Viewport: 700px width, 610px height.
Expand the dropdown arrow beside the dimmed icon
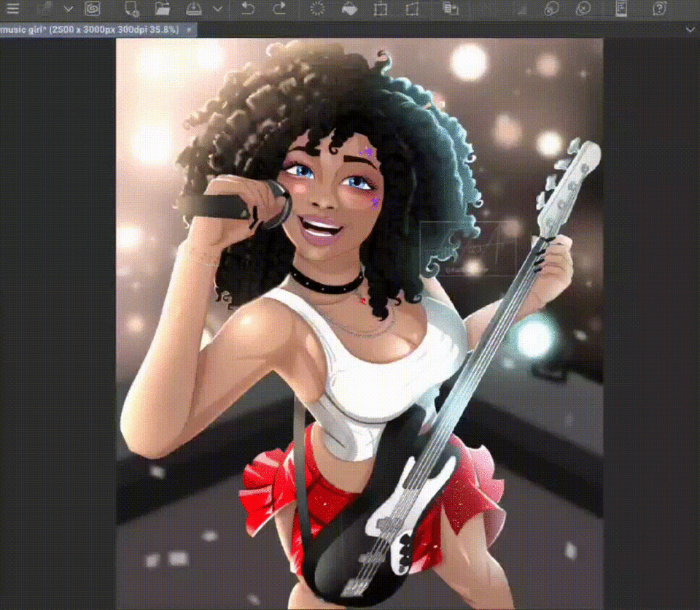[69, 9]
